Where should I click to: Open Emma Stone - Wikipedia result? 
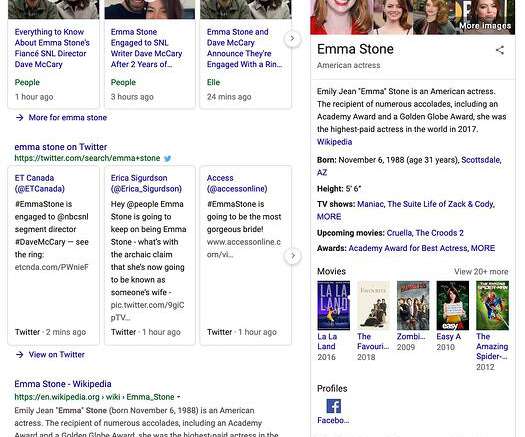63,384
